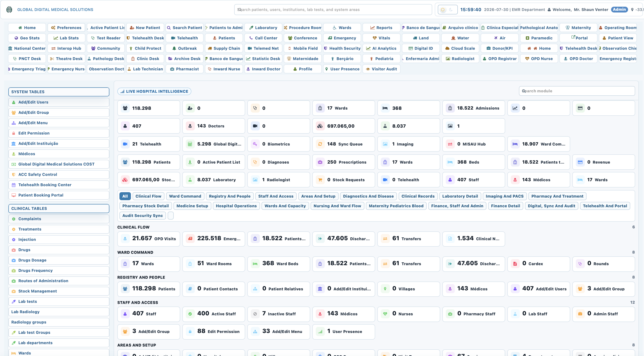The image size is (644, 356).
Task: Switch to dark mode via moon icon
Action: pyautogui.click(x=451, y=9)
